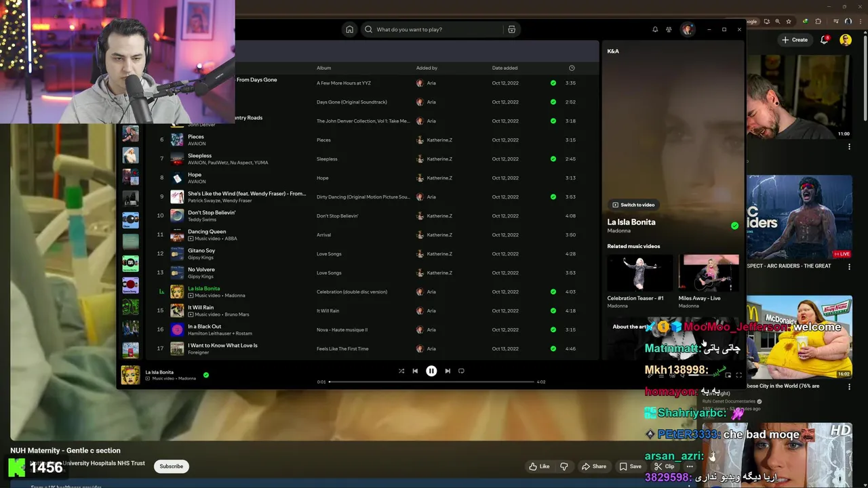The width and height of the screenshot is (868, 488).
Task: Open YouTube account avatar
Action: [x=846, y=40]
